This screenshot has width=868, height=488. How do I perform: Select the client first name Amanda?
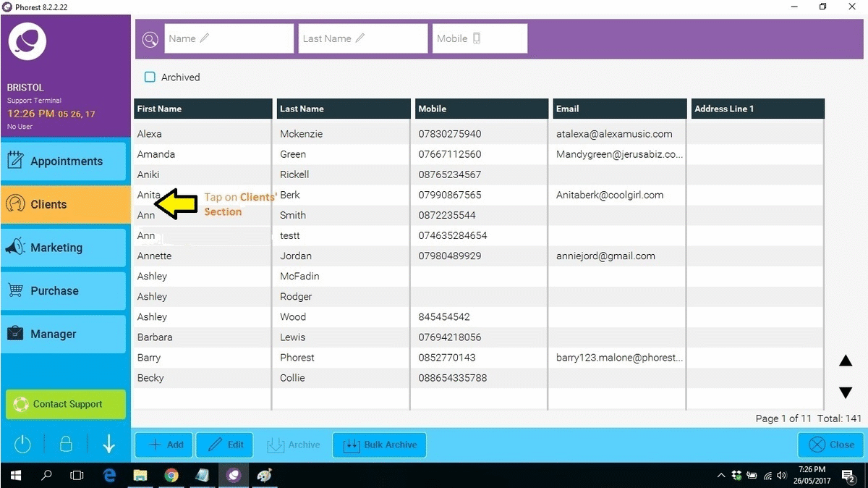pos(156,154)
